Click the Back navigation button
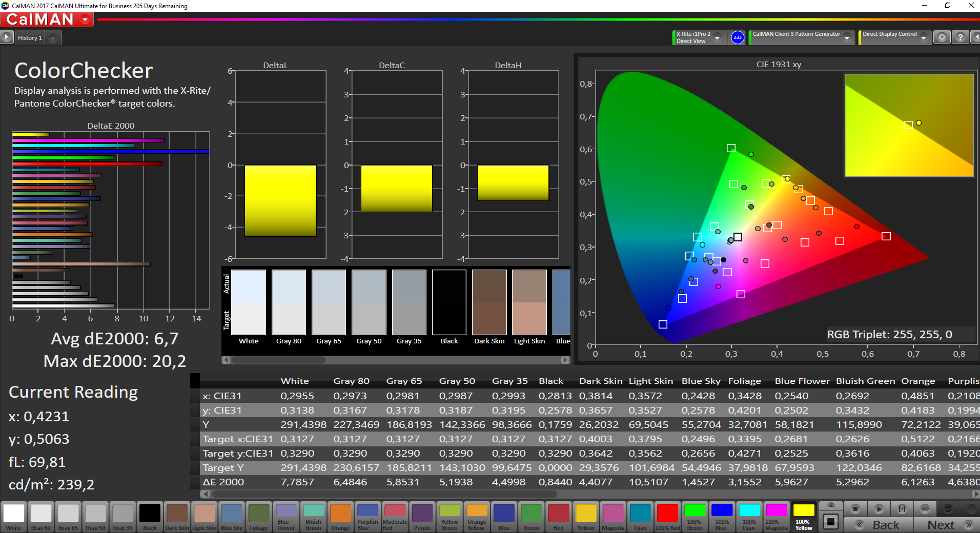Image resolution: width=980 pixels, height=533 pixels. 879,525
